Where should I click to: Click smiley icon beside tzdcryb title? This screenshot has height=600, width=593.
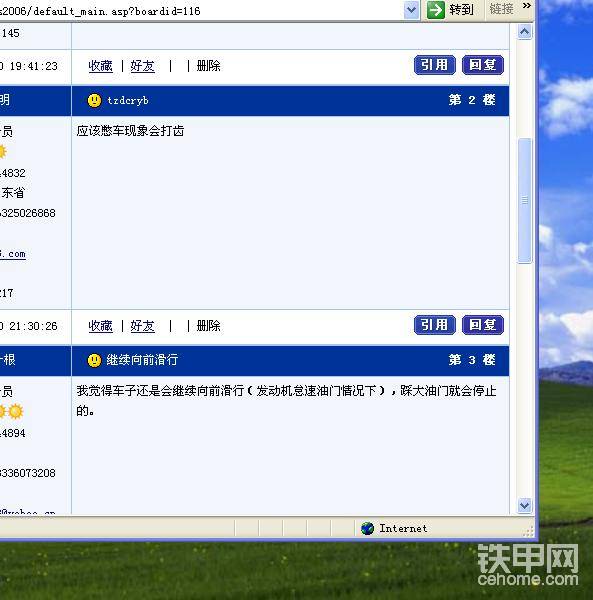coord(94,101)
